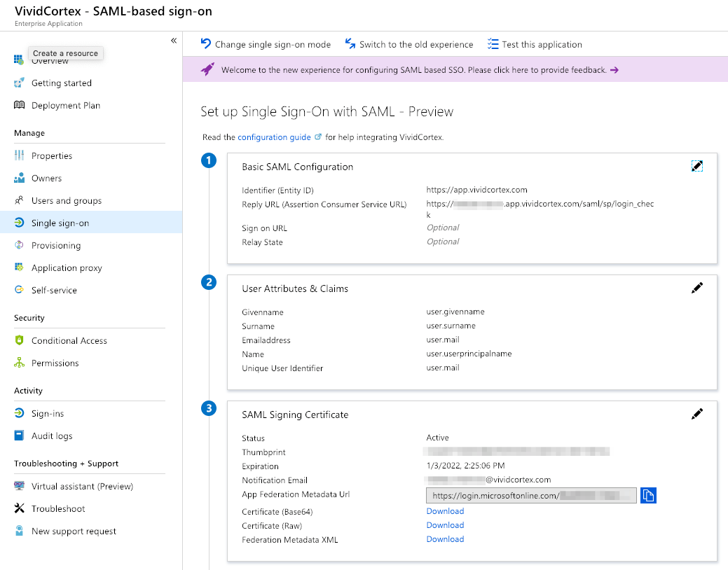This screenshot has width=728, height=570.
Task: Open Provisioning settings
Action: click(56, 246)
